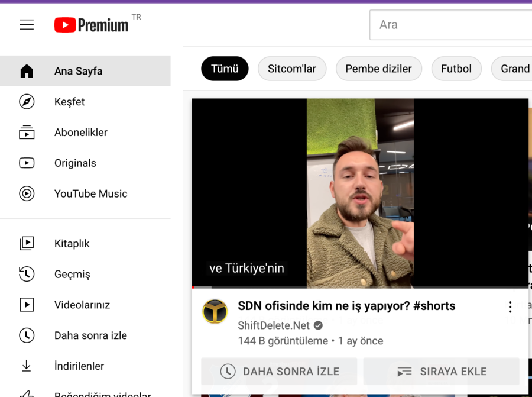Select the Pembe diziler filter chip
Image resolution: width=532 pixels, height=397 pixels.
(379, 69)
